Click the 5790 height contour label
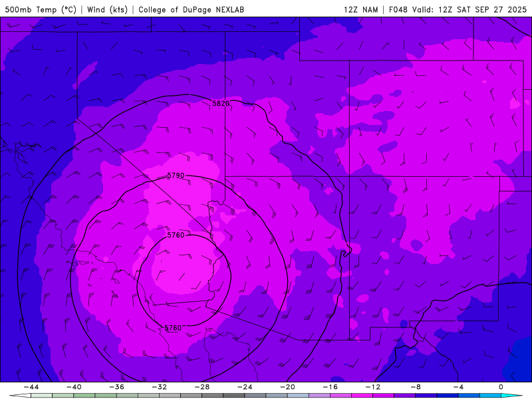 pos(176,176)
